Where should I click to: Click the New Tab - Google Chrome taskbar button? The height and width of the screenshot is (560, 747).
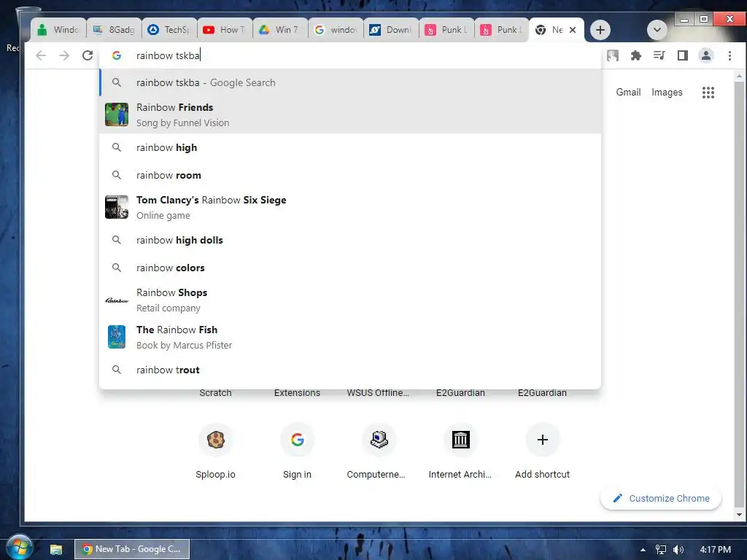(132, 549)
